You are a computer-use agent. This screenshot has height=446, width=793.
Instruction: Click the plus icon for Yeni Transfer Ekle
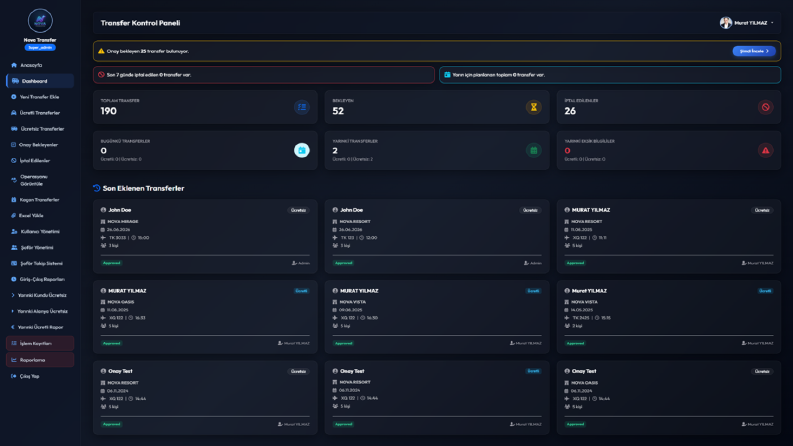14,97
